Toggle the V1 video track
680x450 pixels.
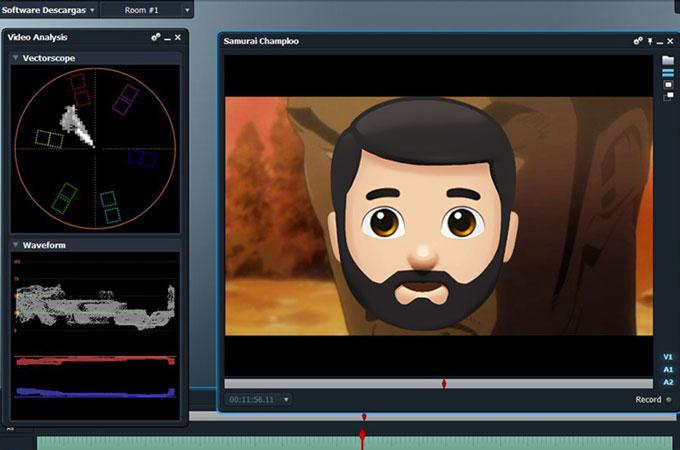668,357
